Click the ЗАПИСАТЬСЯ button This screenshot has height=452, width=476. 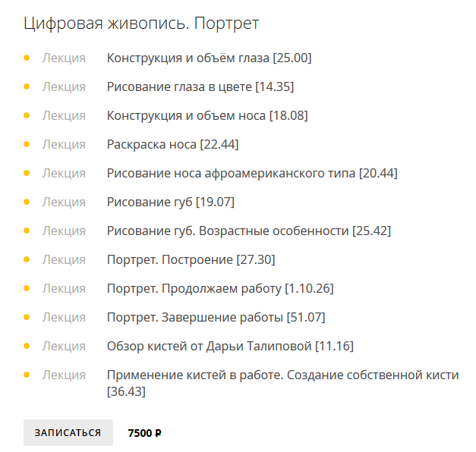(68, 432)
